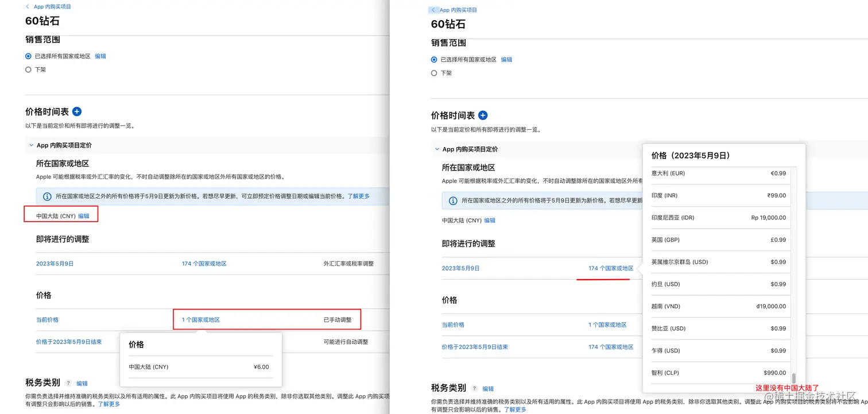Click 价格于2023年5月9日结束 link in right screenshot
868x414 pixels.
(x=475, y=347)
